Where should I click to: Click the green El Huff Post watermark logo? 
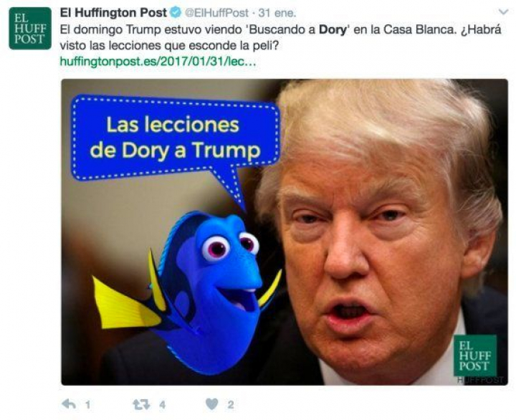coord(474,357)
